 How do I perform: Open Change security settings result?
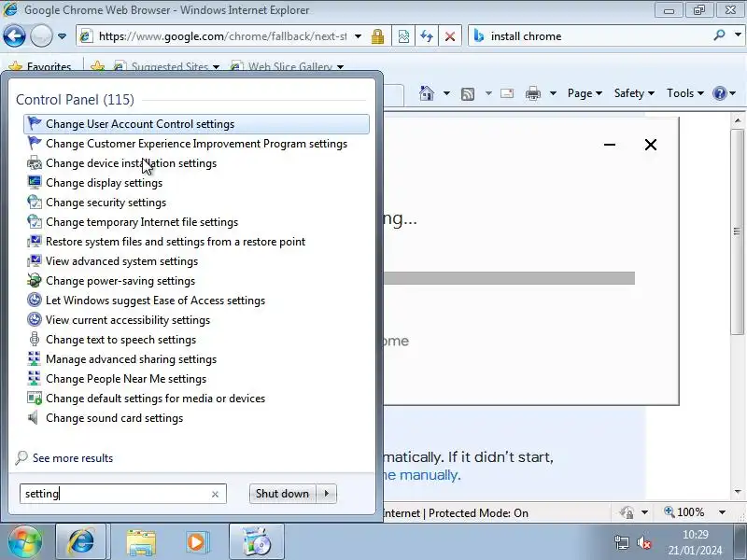point(196,202)
